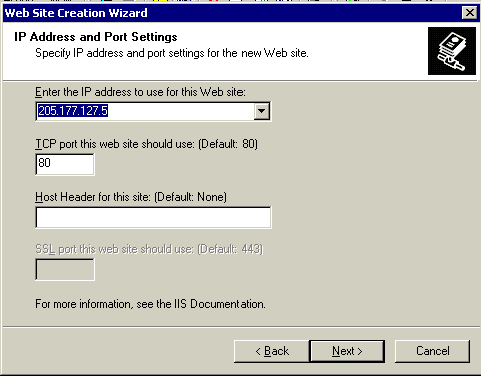Screen dimensions: 481x376
Task: Click the disabled SSL port box
Action: coord(65,270)
